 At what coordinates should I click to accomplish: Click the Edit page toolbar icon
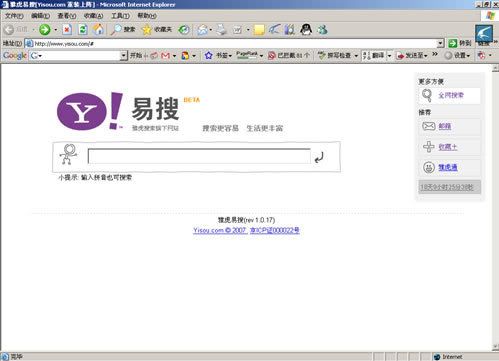pyautogui.click(x=237, y=30)
